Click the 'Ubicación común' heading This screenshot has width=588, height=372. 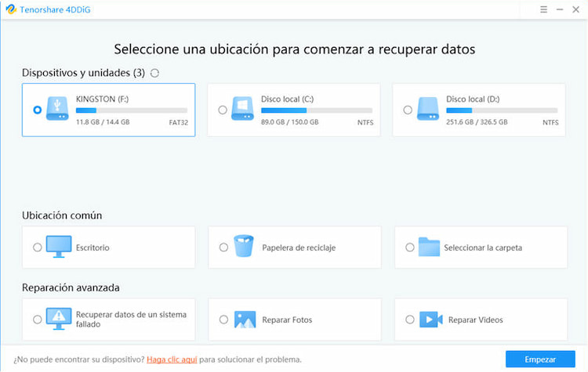coord(62,215)
